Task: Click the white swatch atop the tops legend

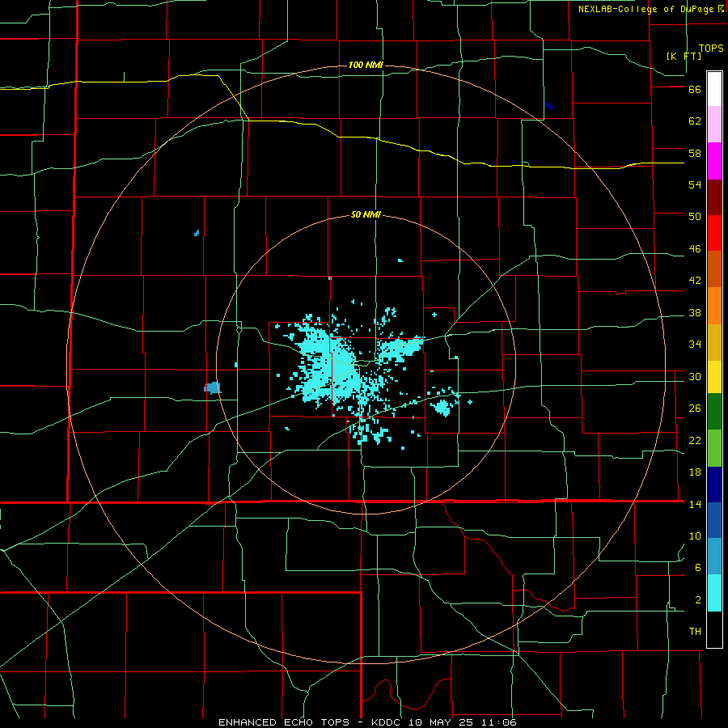Action: coord(714,89)
